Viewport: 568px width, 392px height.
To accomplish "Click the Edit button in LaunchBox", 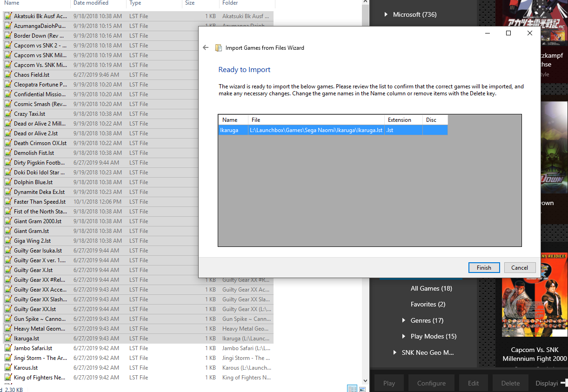I will [x=474, y=383].
